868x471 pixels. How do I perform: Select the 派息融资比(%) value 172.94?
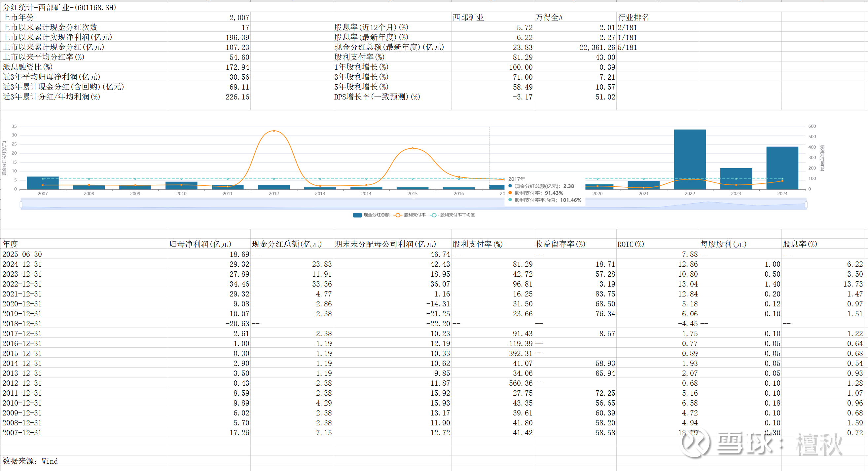tap(209, 67)
